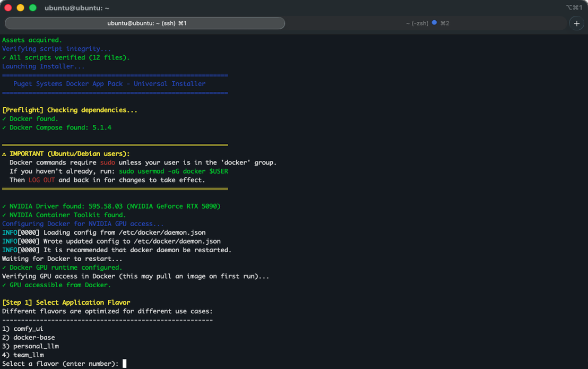Click option 2) docker-base
588x369 pixels.
click(29, 338)
